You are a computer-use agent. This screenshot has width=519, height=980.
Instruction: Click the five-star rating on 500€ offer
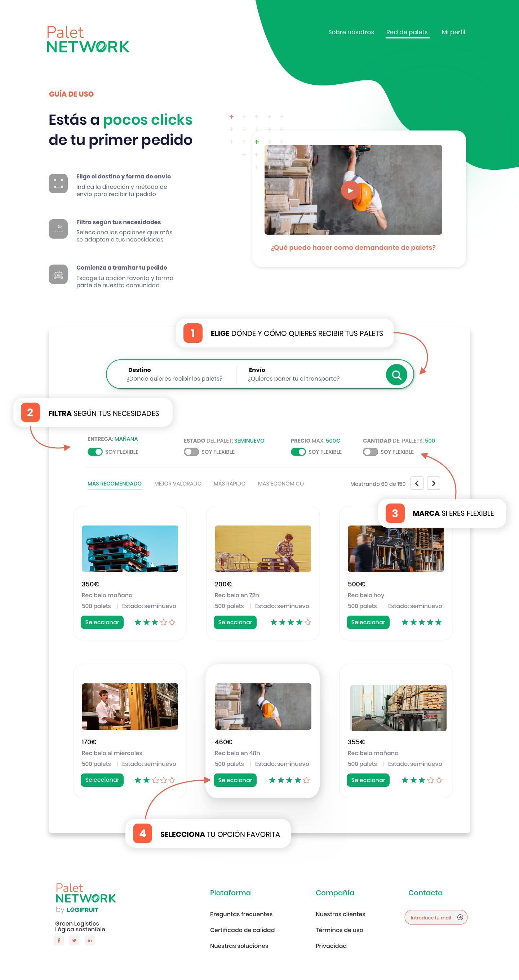(421, 622)
